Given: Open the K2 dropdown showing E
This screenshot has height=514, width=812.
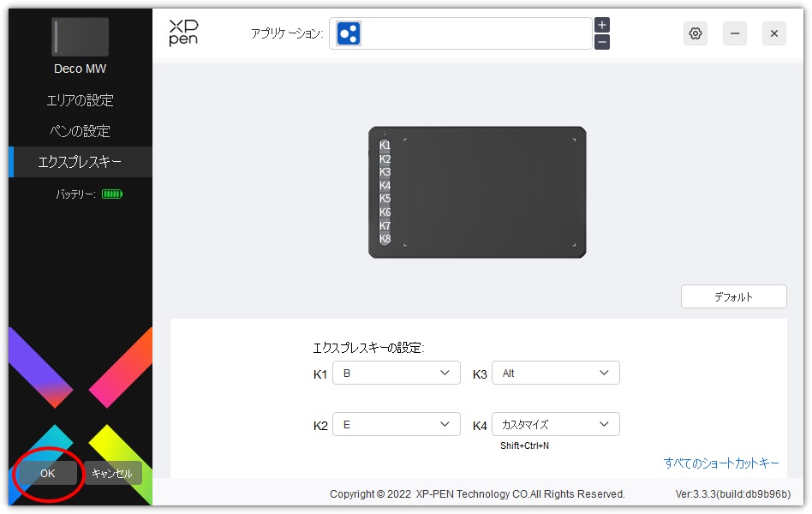Looking at the screenshot, I should 396,425.
